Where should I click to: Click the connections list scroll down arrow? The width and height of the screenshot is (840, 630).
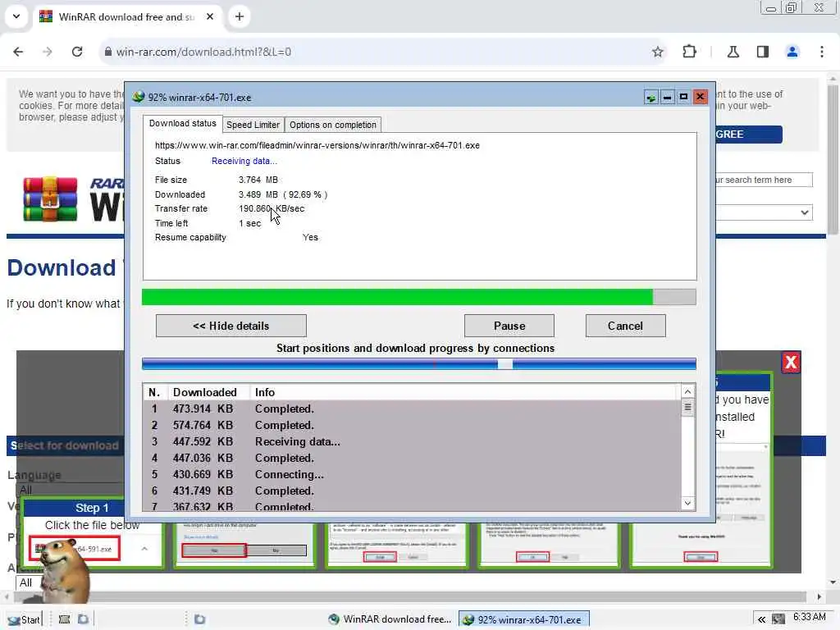coord(688,503)
